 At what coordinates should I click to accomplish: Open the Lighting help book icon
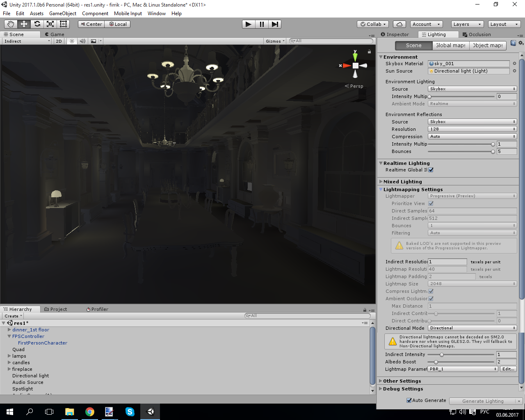(513, 43)
